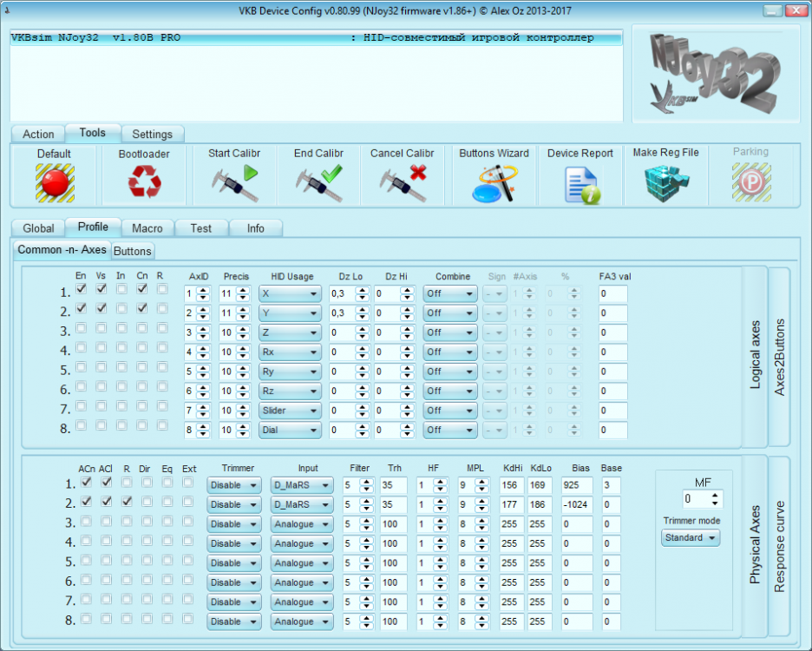Screen dimensions: 812x651
Task: Click the Make Reg File icon
Action: pos(665,183)
